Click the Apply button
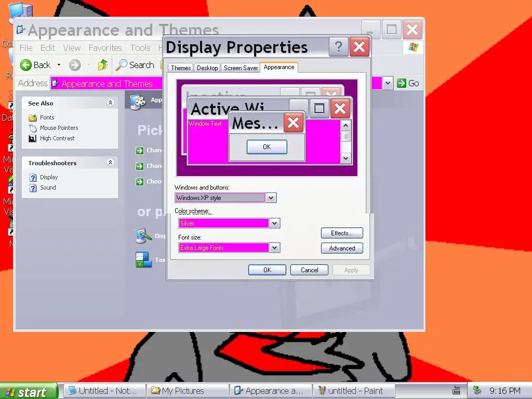 351,270
